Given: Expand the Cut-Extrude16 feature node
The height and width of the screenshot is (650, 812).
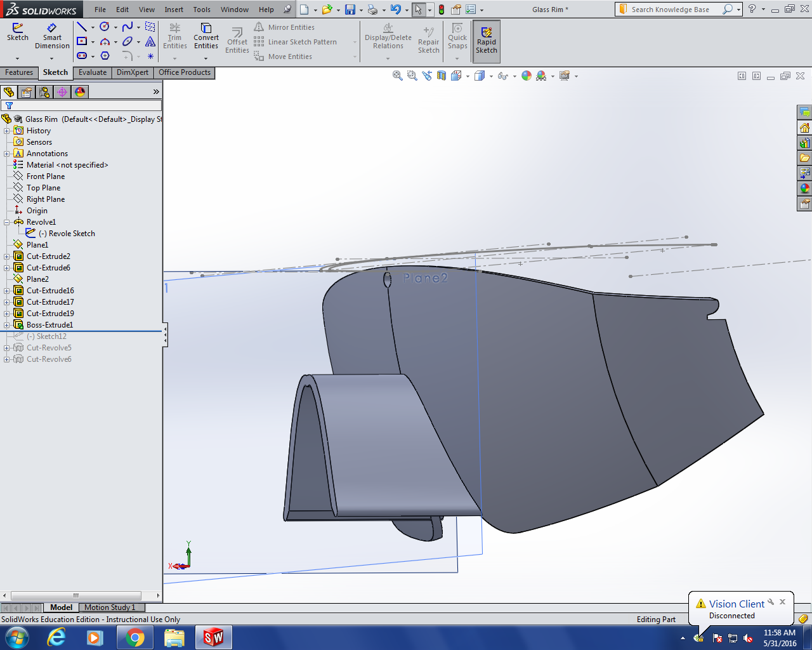Looking at the screenshot, I should (7, 291).
